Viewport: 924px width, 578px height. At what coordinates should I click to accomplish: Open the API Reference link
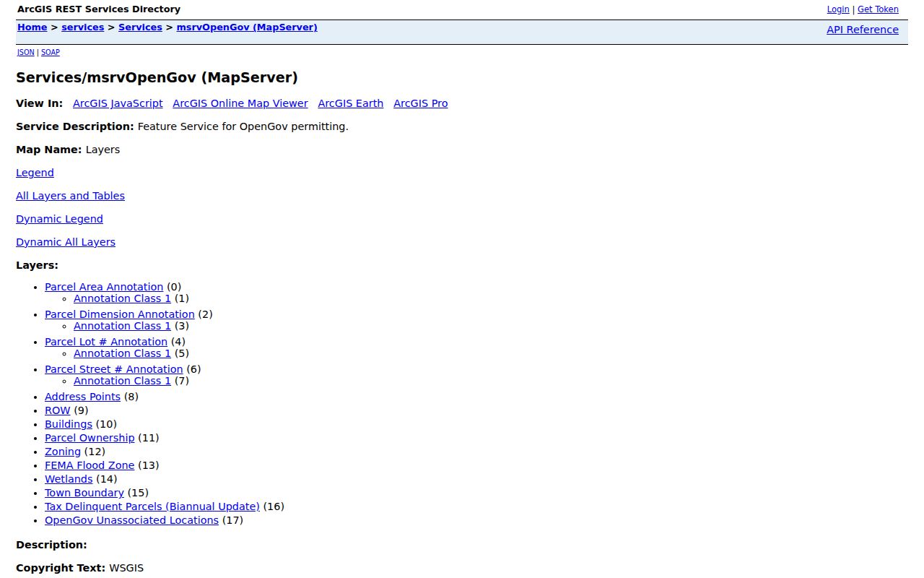click(x=863, y=30)
